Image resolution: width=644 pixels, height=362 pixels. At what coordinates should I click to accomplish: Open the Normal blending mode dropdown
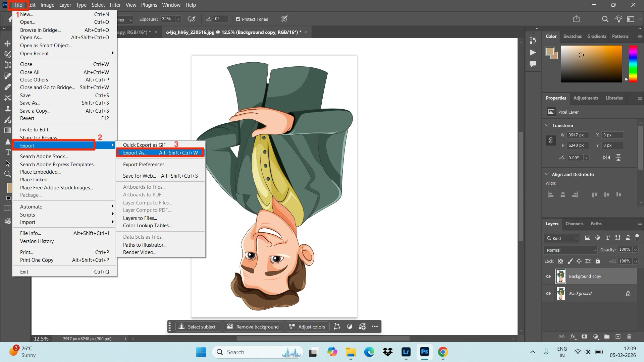click(x=570, y=250)
